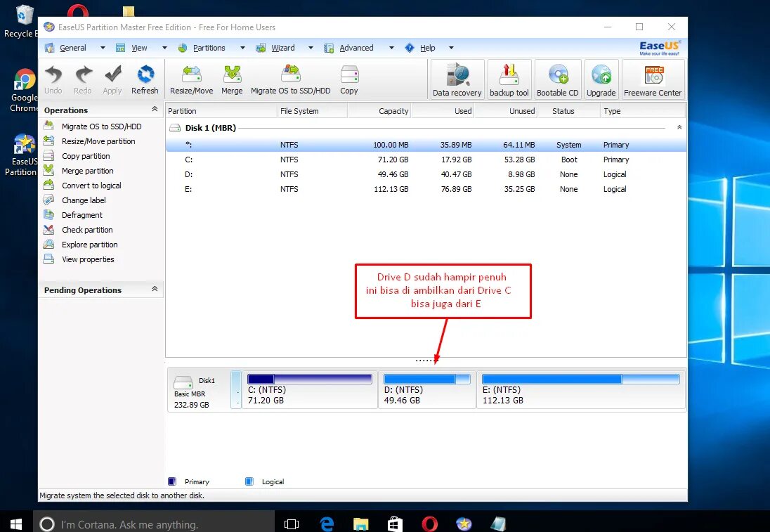Open Opera from the taskbar
The height and width of the screenshot is (532, 770).
pyautogui.click(x=430, y=524)
